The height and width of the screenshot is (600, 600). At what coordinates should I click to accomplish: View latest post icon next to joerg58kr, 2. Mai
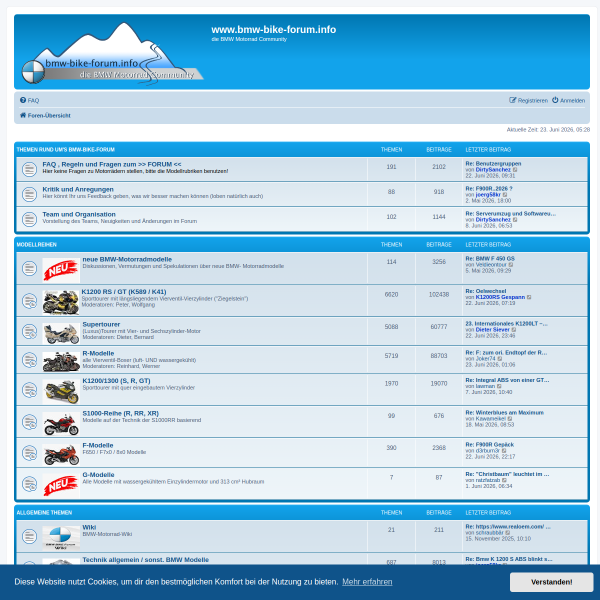tap(505, 195)
